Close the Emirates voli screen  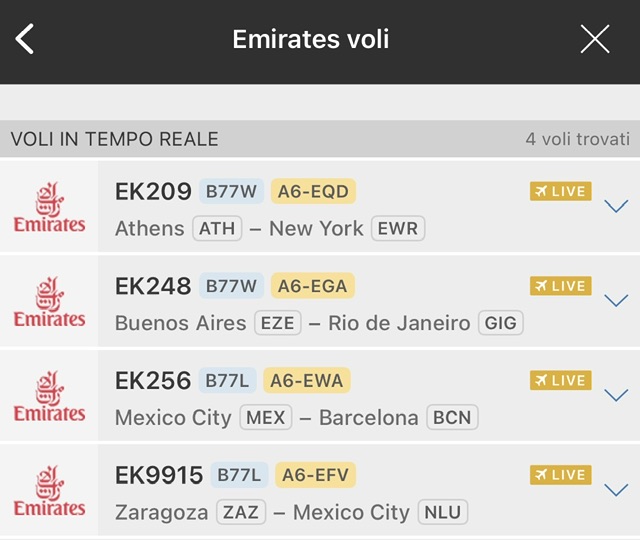pyautogui.click(x=595, y=40)
